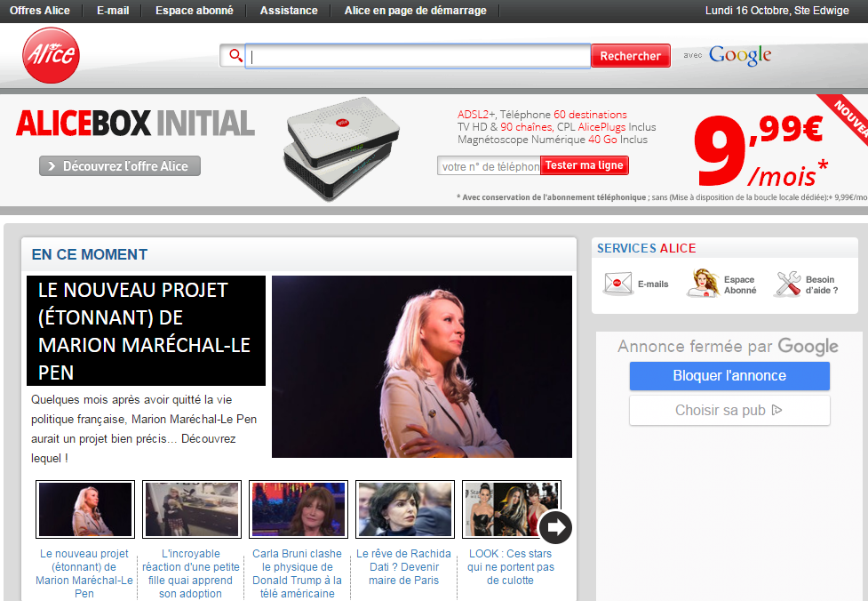The image size is (868, 601).
Task: Open headline Le nouveau projet (étonnant)
Action: [146, 331]
